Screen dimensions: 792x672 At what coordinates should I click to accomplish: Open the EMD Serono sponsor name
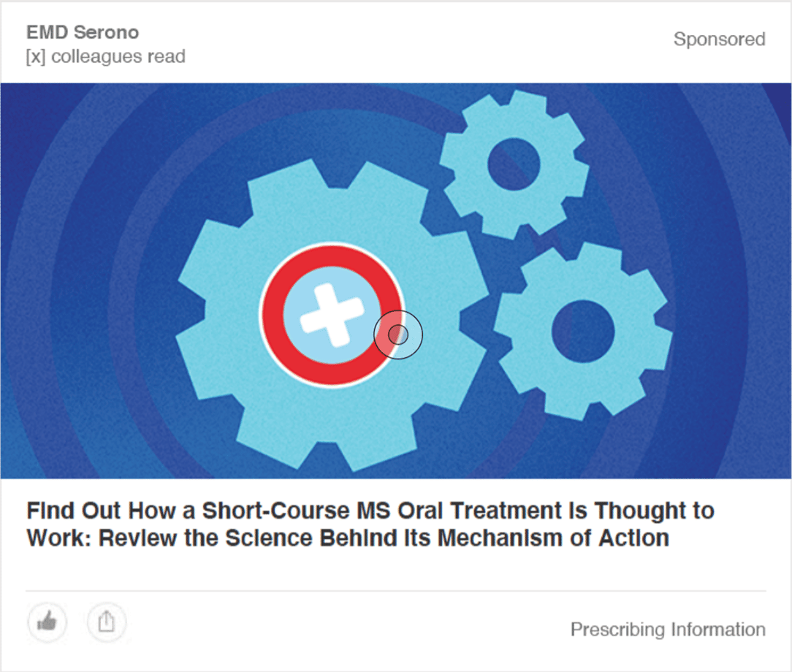tap(83, 32)
